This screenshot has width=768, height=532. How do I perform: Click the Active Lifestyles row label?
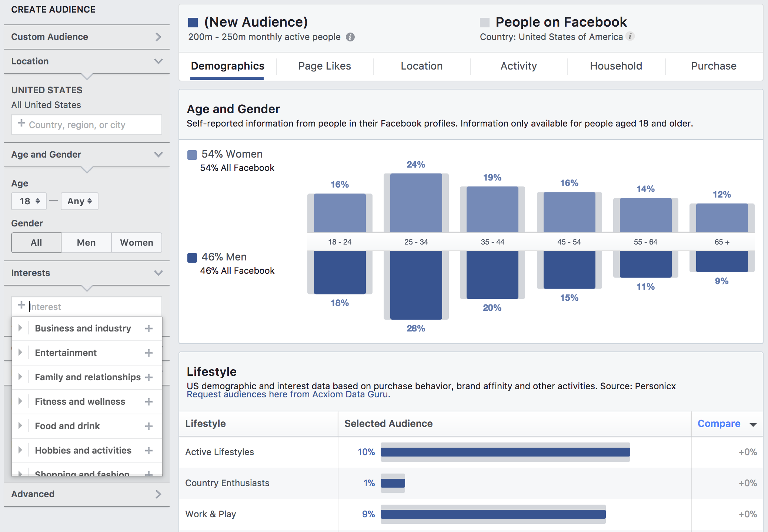click(220, 452)
